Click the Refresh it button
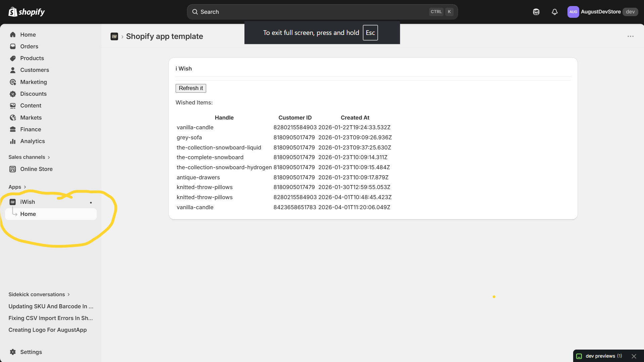The image size is (644, 362). 191,88
